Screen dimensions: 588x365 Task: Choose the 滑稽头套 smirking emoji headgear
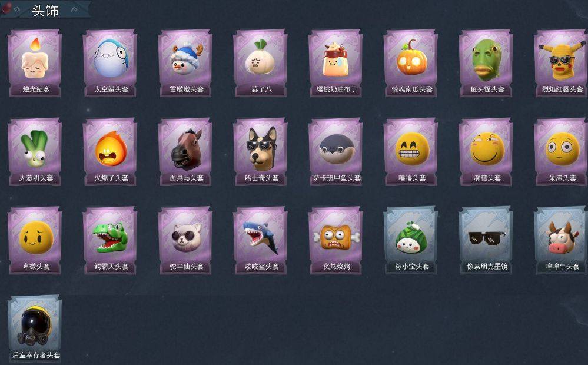(x=486, y=151)
